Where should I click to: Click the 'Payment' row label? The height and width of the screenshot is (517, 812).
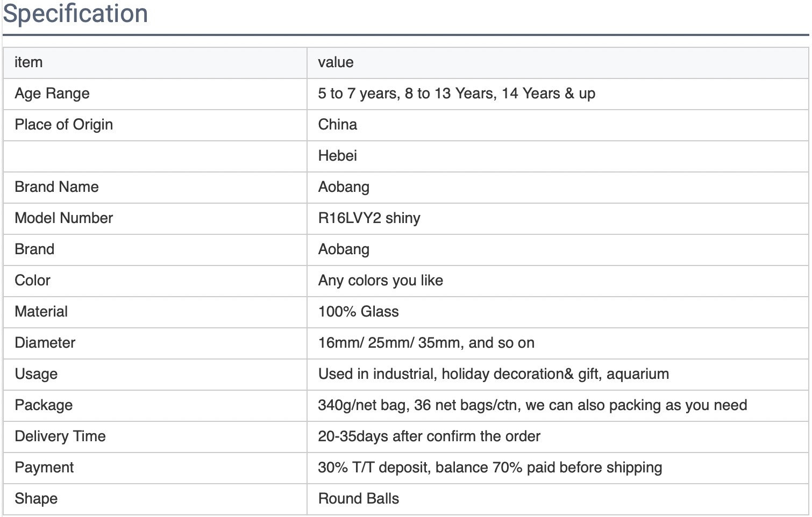tap(44, 468)
